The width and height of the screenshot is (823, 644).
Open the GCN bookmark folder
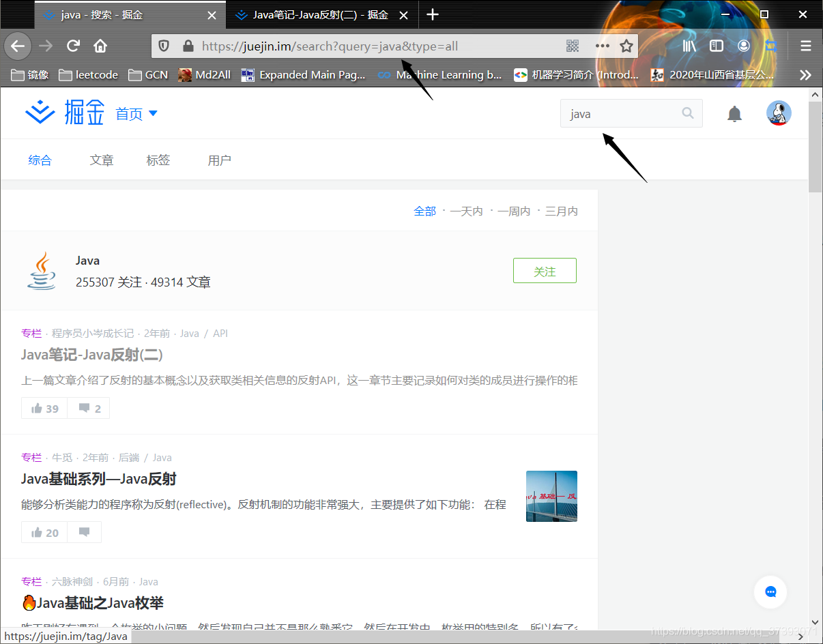[148, 75]
